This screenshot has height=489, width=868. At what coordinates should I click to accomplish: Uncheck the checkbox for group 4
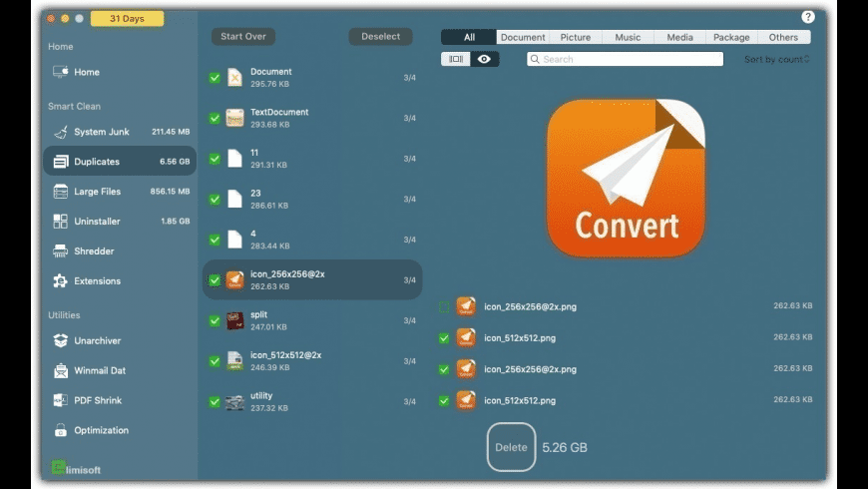click(x=215, y=240)
